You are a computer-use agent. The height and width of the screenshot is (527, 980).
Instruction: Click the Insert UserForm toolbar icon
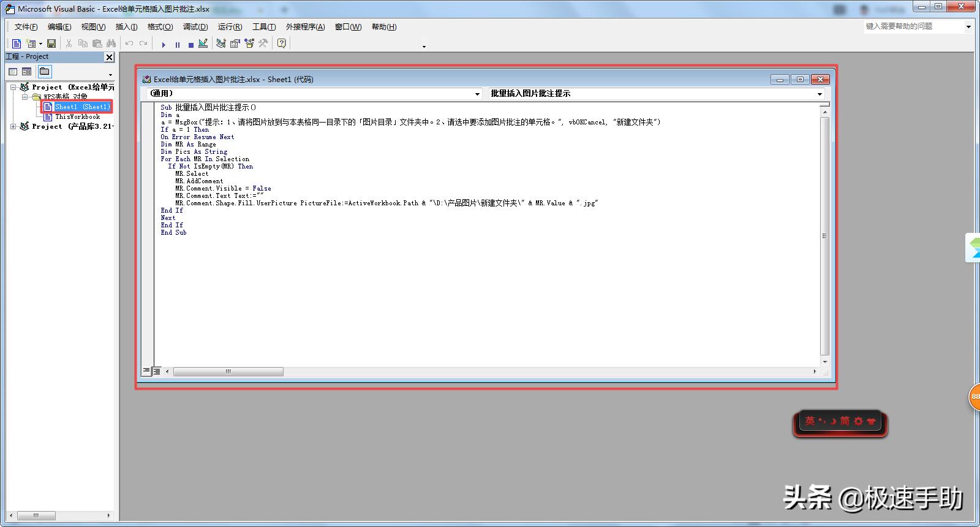[x=31, y=44]
